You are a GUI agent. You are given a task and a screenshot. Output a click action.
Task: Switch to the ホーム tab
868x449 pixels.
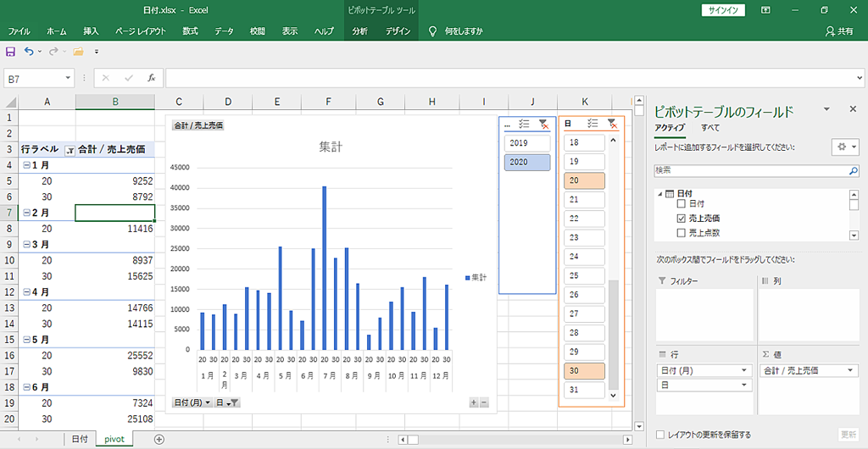click(57, 31)
